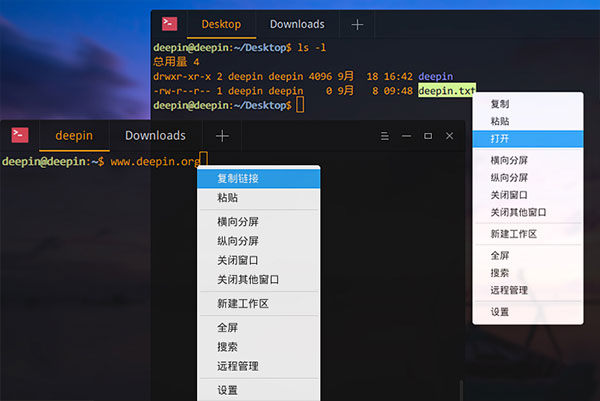Click the 'ls -l' command text

tap(311, 47)
